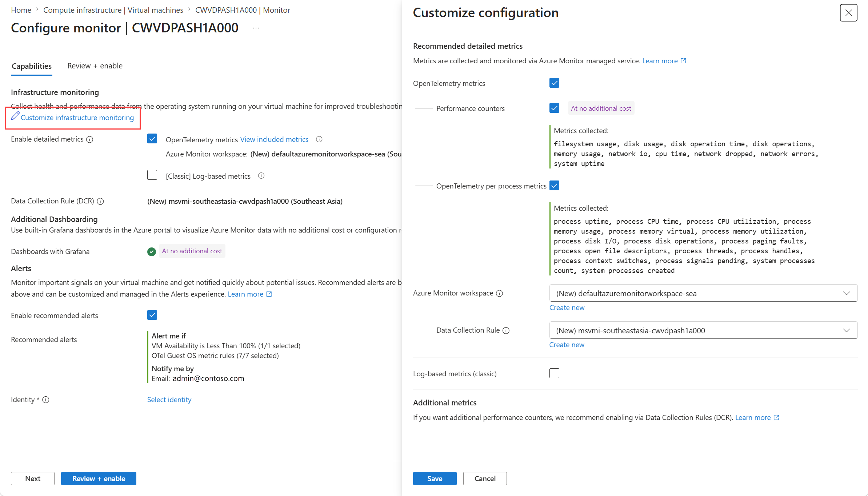Click At no additional cost badge by Performance counters
The width and height of the screenshot is (868, 496).
[601, 108]
